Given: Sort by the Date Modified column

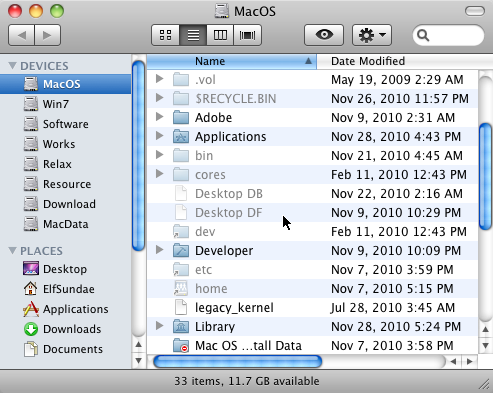Looking at the screenshot, I should pyautogui.click(x=405, y=61).
